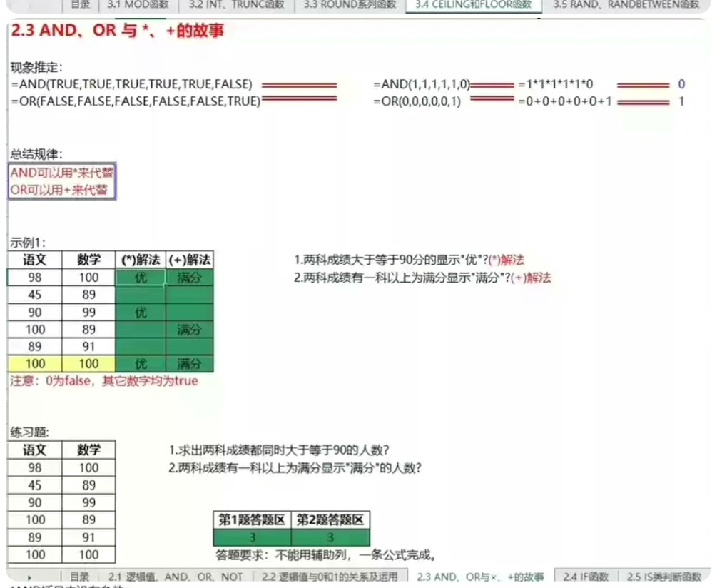Click the =OR(0,0,0,0,0,1) formula text
Screen dimensions: 722x588
[x=417, y=101]
